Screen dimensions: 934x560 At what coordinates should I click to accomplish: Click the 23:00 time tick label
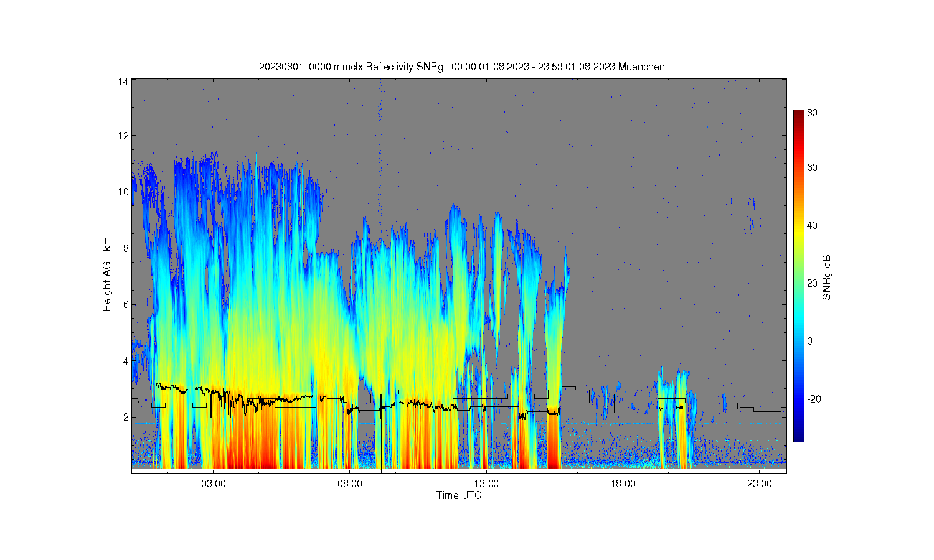tap(759, 483)
